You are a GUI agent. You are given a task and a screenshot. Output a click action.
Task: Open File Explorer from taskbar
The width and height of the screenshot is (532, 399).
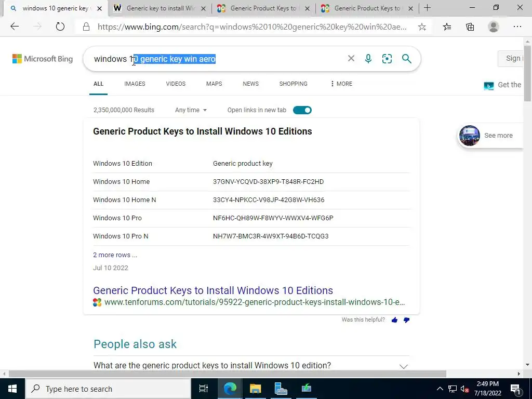(x=255, y=389)
